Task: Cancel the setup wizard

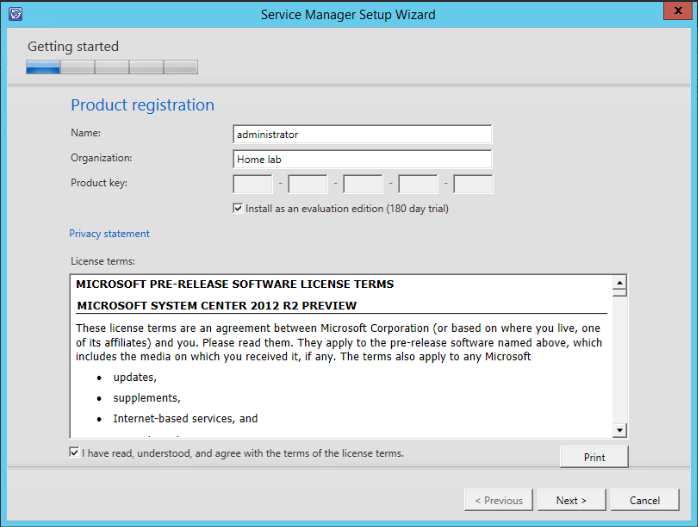Action: [x=644, y=500]
